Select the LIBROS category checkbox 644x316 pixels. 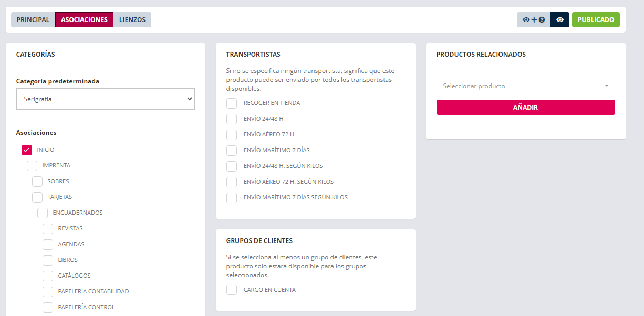pos(48,260)
